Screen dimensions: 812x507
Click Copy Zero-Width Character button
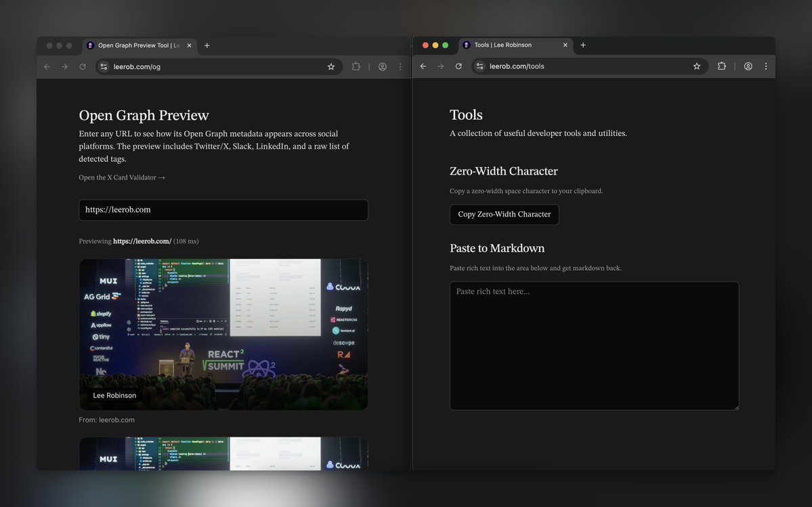click(x=505, y=214)
